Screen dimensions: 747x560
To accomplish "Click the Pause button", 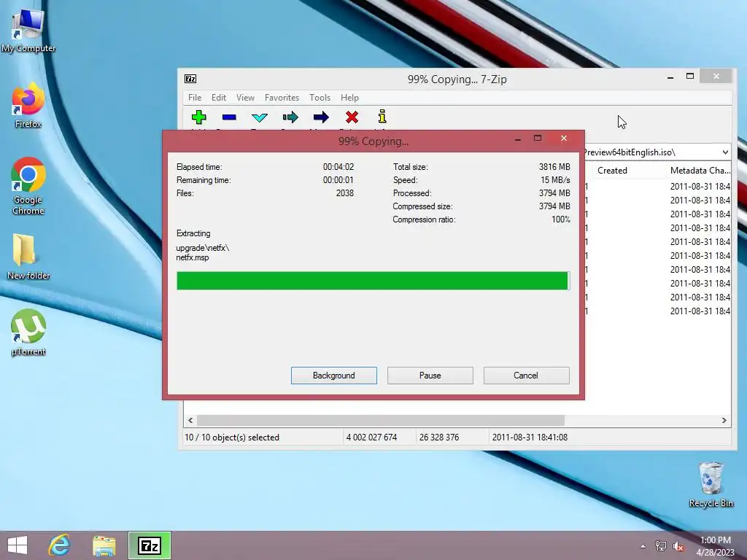I will (430, 376).
